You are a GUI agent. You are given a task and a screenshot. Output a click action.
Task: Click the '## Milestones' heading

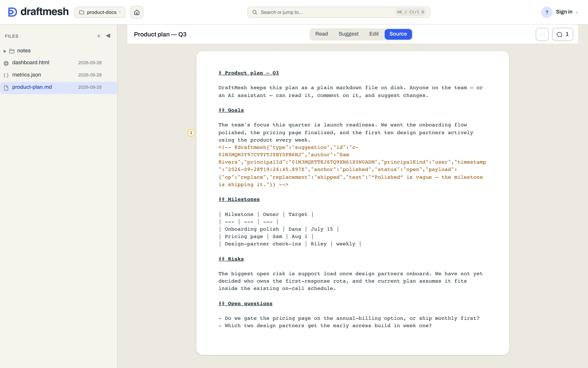coord(239,199)
